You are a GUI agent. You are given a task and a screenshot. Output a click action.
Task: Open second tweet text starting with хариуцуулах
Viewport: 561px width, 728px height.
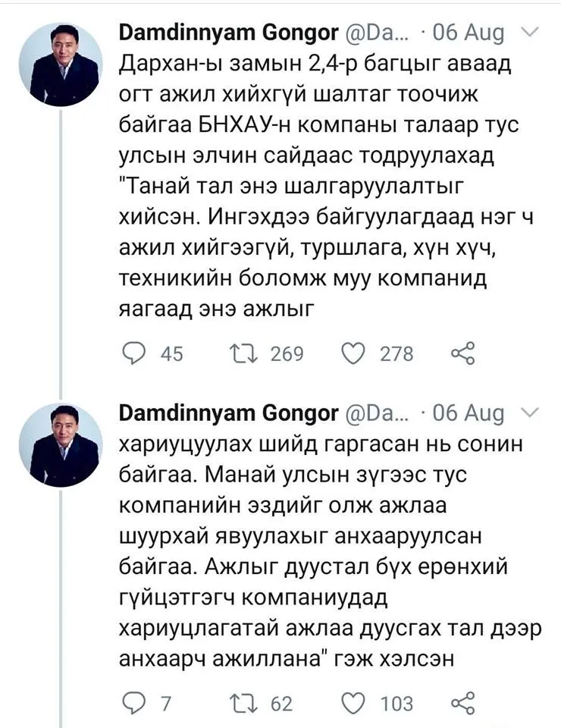331,551
